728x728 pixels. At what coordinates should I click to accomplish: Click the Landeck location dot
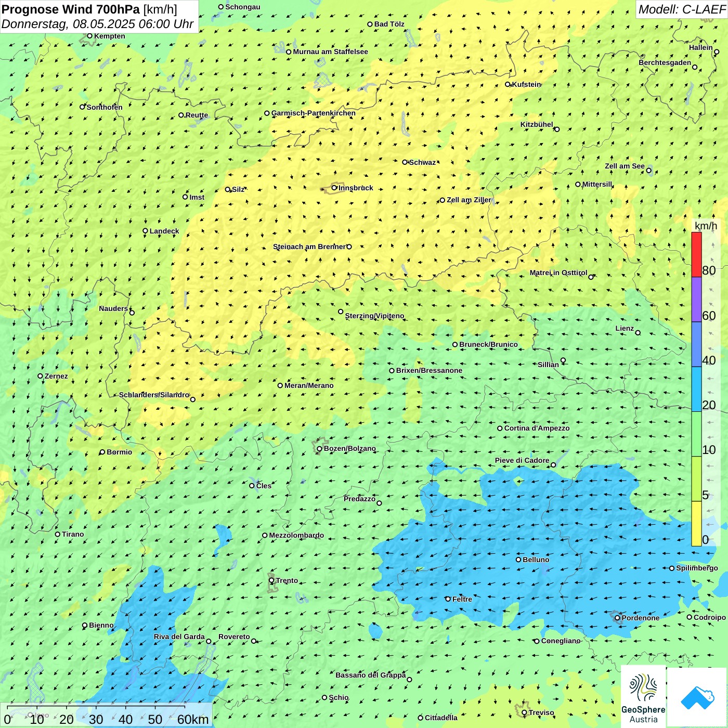point(145,231)
